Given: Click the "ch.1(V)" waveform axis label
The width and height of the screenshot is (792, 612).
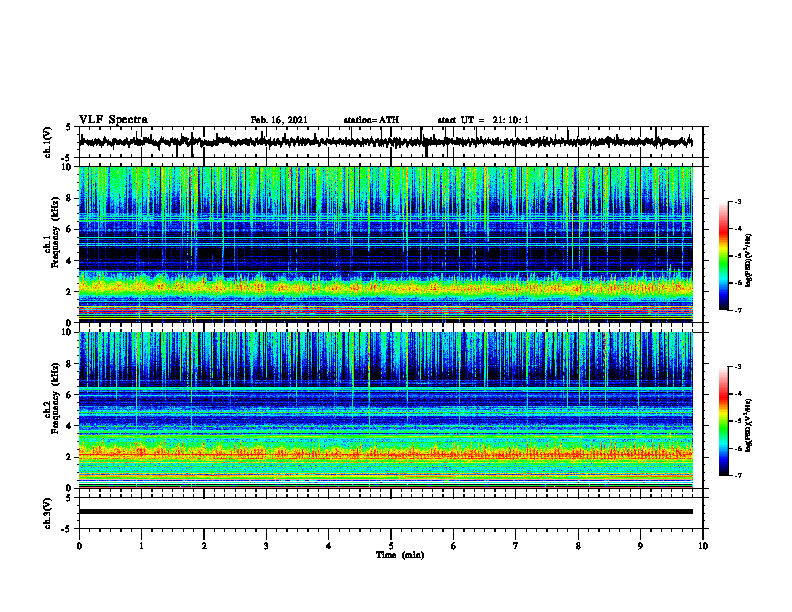Looking at the screenshot, I should point(48,142).
